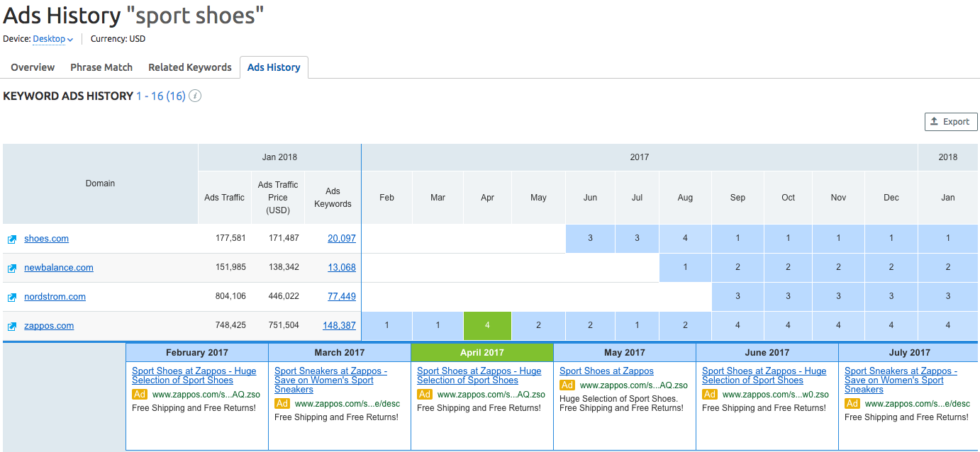
Task: Open the July 2017 Sport Sneakers ad headline
Action: pyautogui.click(x=901, y=380)
